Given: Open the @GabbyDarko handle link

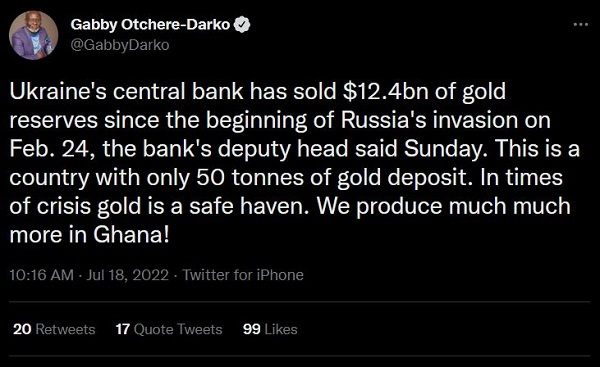Looking at the screenshot, I should (120, 45).
